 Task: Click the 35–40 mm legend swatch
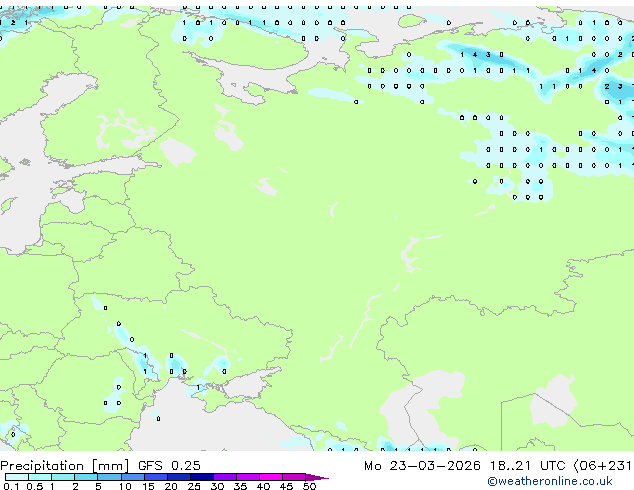click(248, 477)
